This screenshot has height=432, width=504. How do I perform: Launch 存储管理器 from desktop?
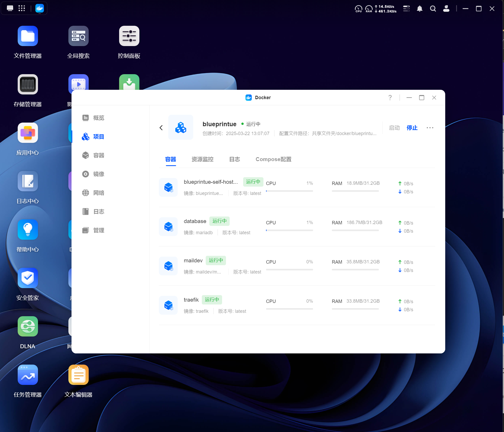point(28,84)
